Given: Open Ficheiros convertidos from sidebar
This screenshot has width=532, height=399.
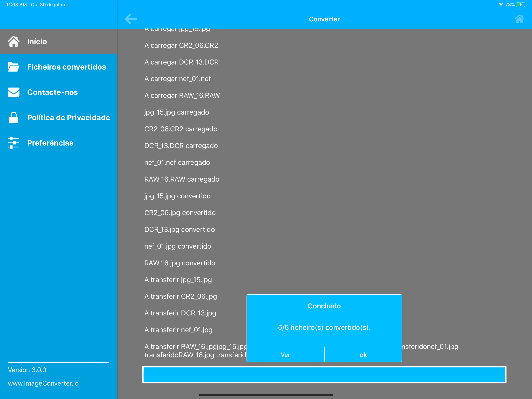Looking at the screenshot, I should 66,67.
